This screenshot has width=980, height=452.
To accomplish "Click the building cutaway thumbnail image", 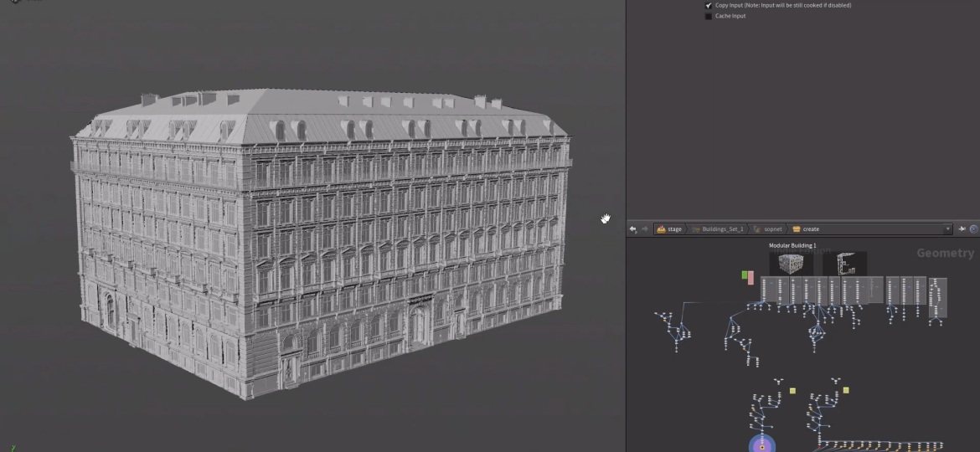I will tap(844, 264).
